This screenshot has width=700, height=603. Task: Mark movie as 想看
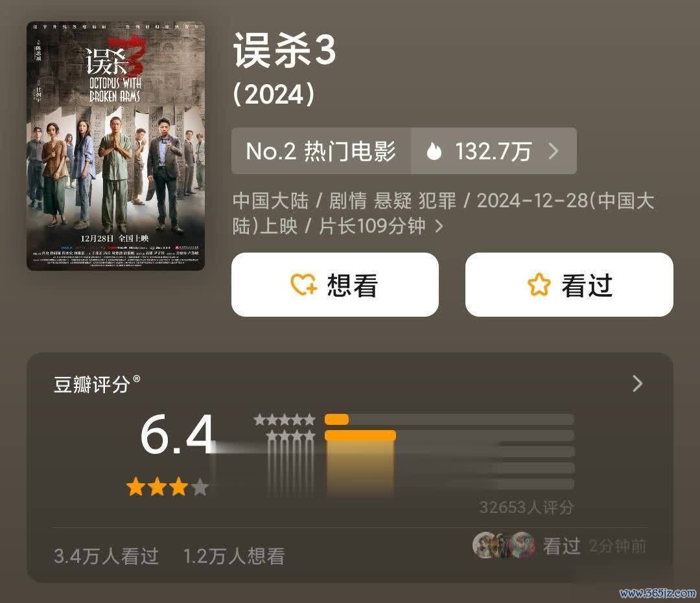tap(335, 284)
